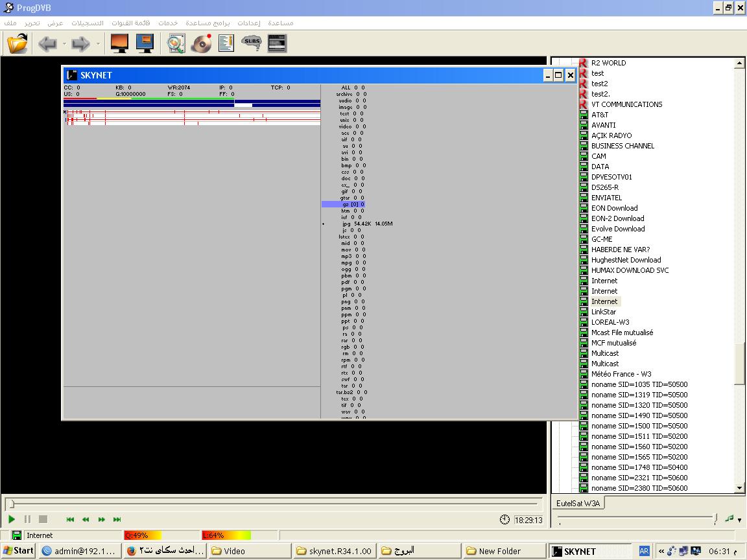
Task: Pause playback with the pause button
Action: (27, 519)
